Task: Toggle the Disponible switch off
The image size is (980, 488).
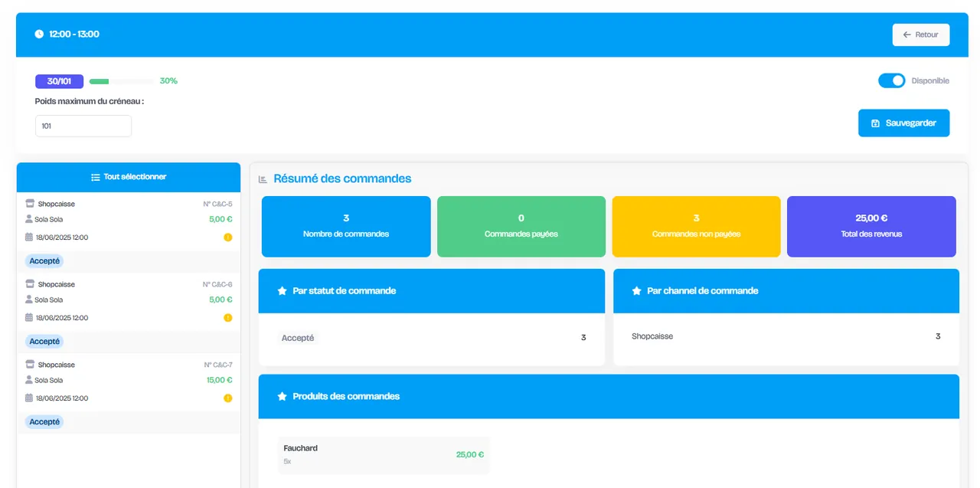Action: point(891,80)
